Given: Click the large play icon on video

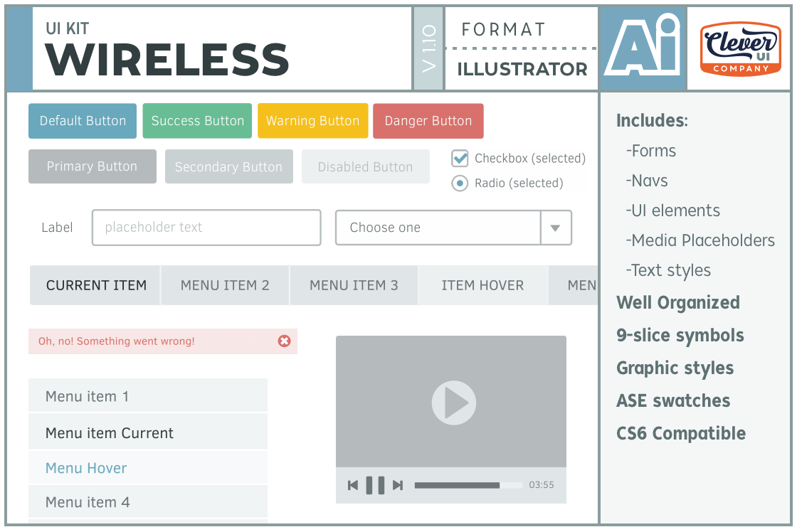Looking at the screenshot, I should [x=453, y=403].
